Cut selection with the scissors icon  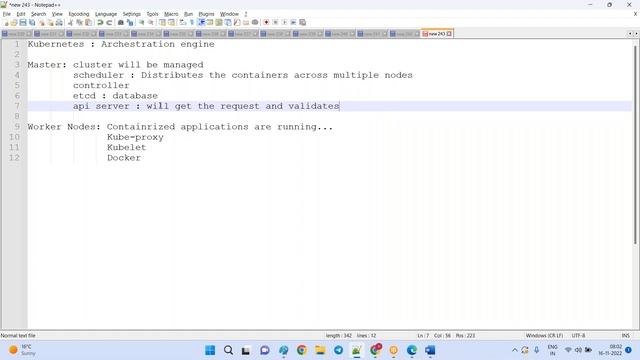point(70,22)
